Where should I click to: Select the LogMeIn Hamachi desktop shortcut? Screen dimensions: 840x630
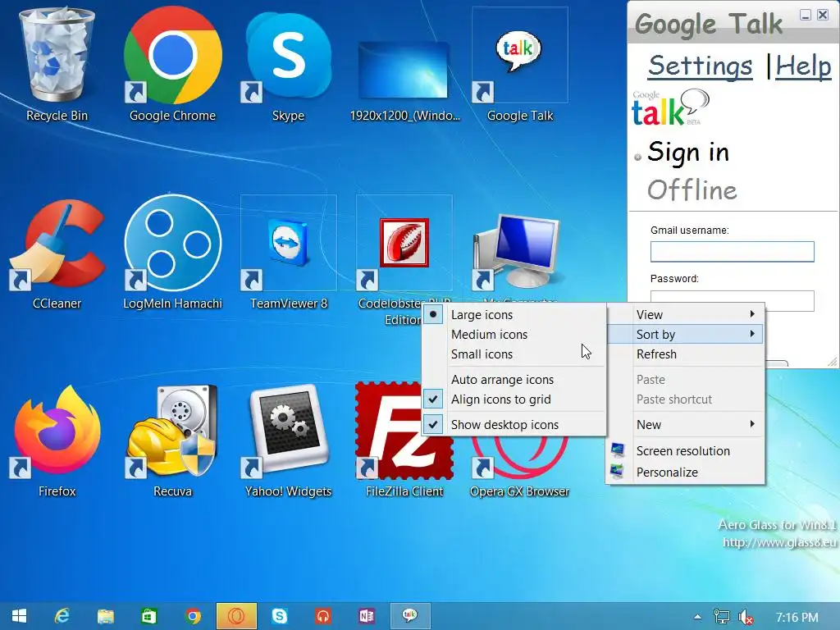tap(172, 253)
